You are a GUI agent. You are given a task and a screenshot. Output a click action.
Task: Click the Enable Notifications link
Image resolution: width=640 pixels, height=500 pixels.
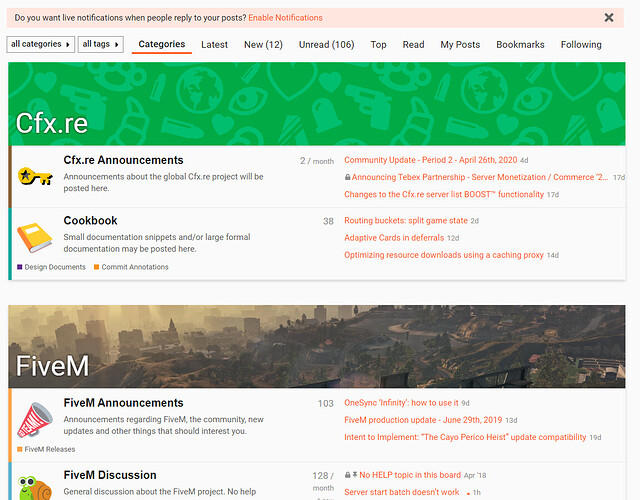click(x=285, y=18)
